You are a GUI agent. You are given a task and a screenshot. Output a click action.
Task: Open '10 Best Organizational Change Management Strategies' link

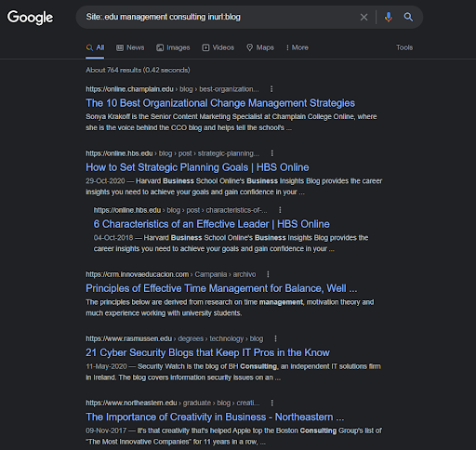tap(220, 103)
